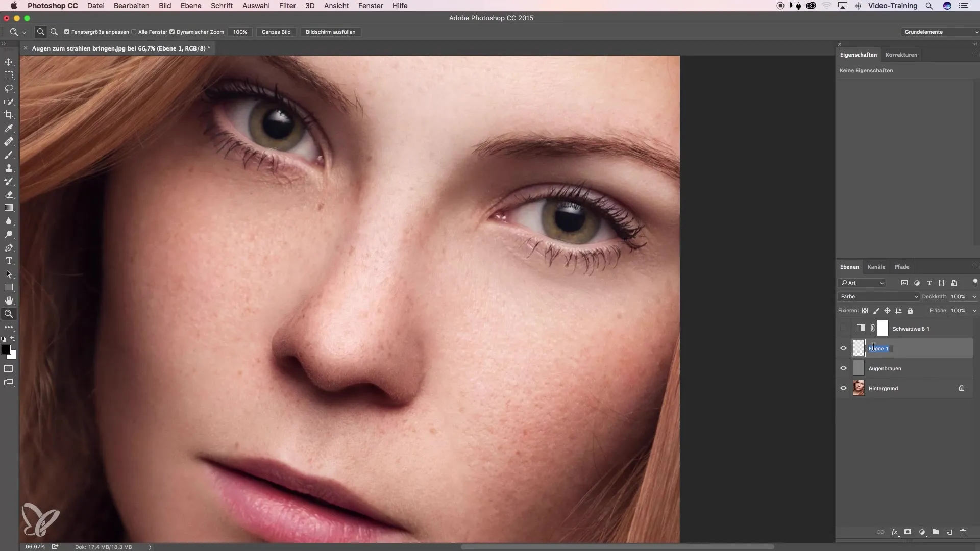
Task: Select the Pen tool
Action: coord(9,247)
